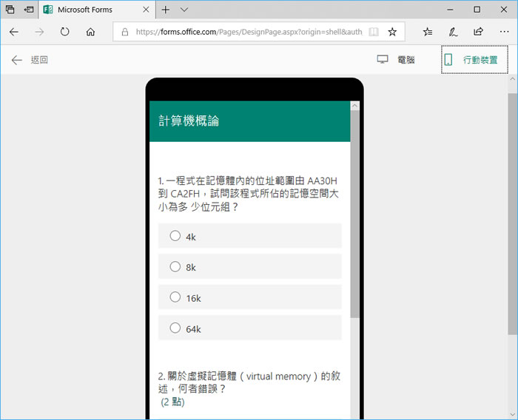The height and width of the screenshot is (420, 518).
Task: Click the page scroll up arrow
Action: tap(512, 79)
